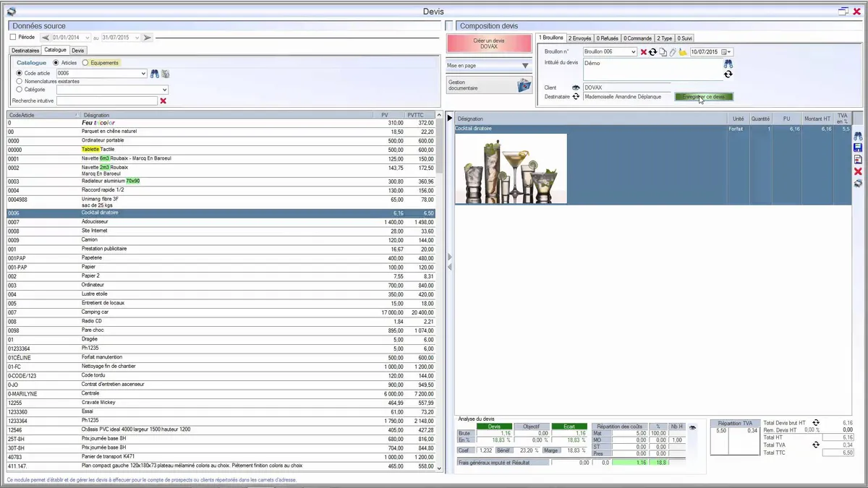Click the red X delete icon in the side toolbar

point(858,171)
